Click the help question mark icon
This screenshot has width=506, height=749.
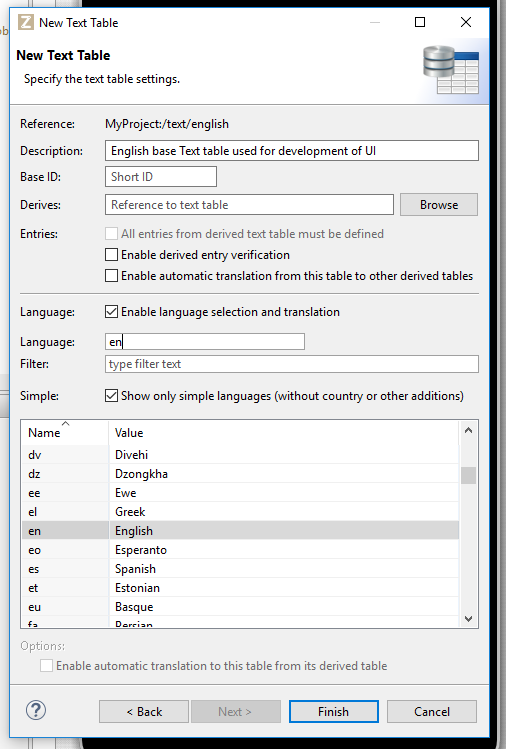point(36,710)
